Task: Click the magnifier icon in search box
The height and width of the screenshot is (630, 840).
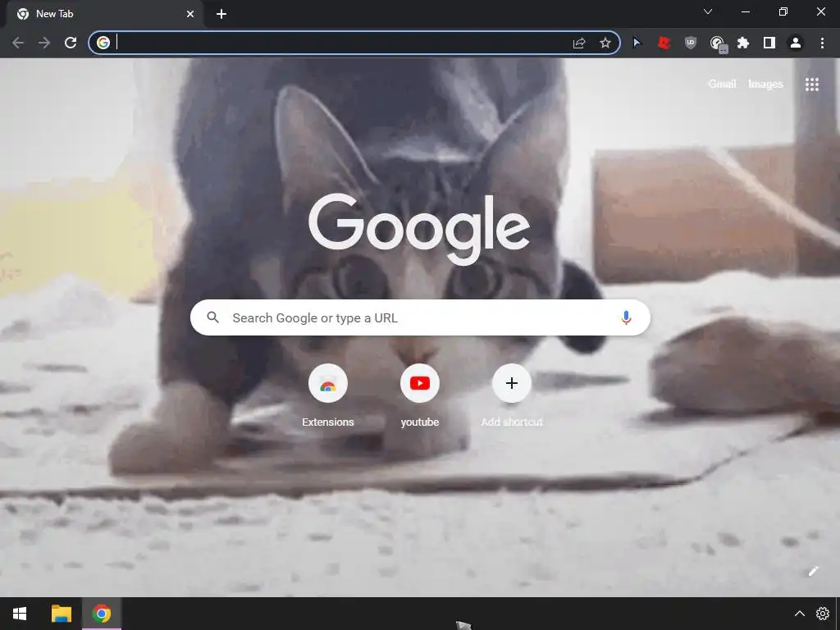Action: [212, 317]
